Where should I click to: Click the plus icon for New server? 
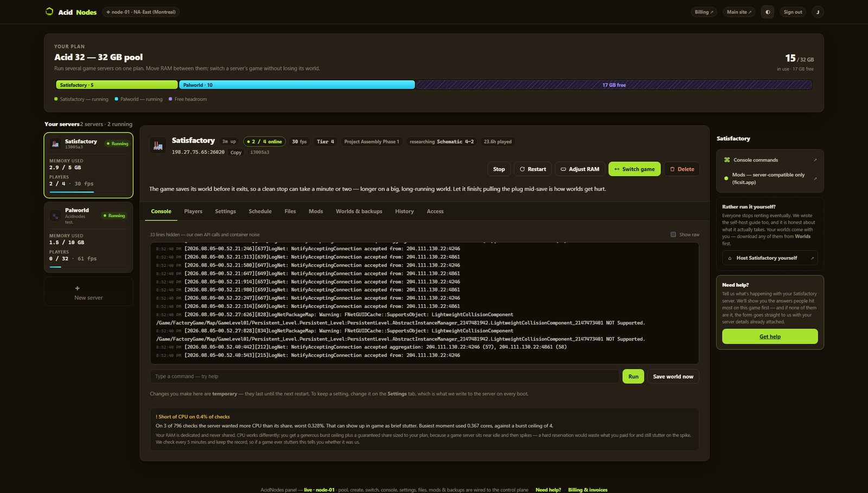(77, 288)
